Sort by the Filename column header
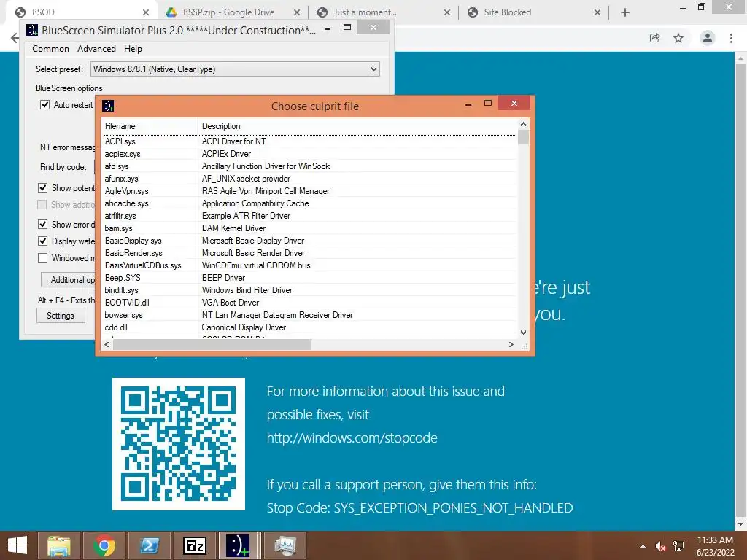This screenshot has width=747, height=560. pos(150,126)
